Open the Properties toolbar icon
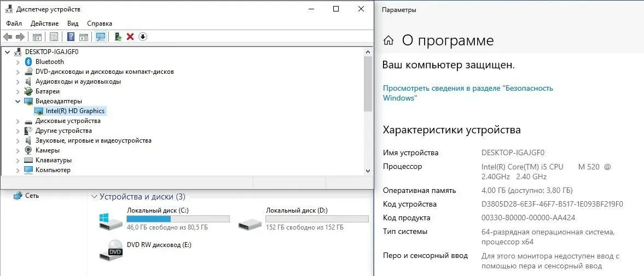This screenshot has height=276, width=644. tap(54, 37)
